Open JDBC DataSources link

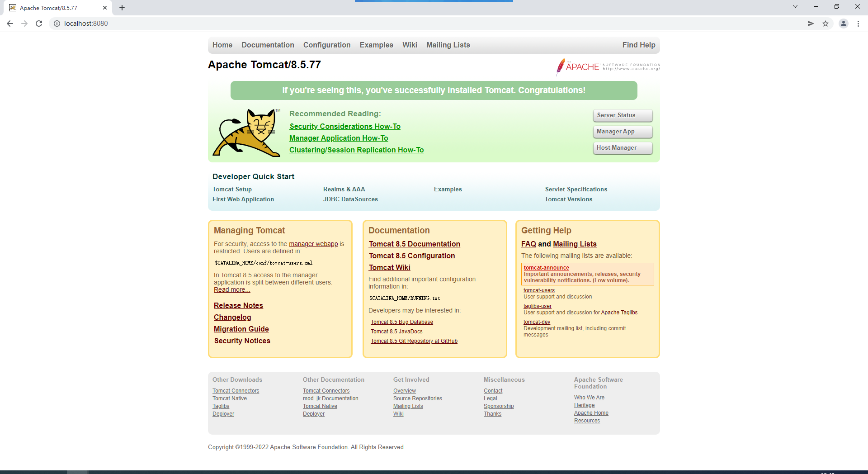pos(350,199)
